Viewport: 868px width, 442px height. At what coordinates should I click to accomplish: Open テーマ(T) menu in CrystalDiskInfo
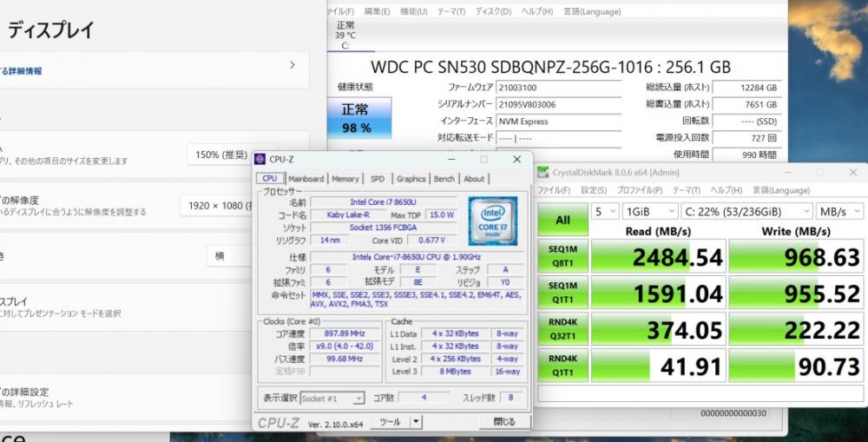pos(451,11)
